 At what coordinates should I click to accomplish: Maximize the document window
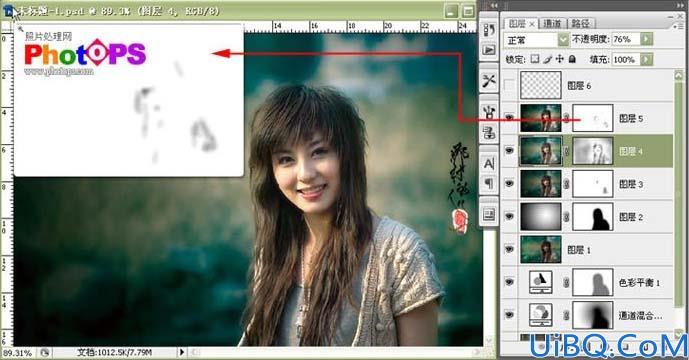pyautogui.click(x=468, y=11)
